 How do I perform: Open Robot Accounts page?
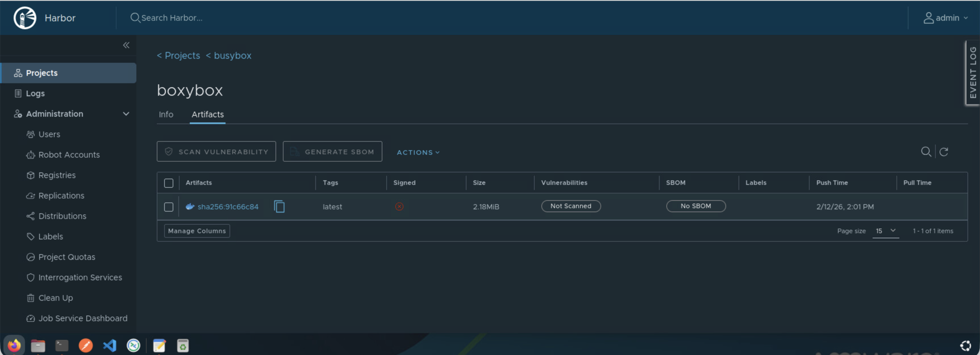tap(69, 155)
